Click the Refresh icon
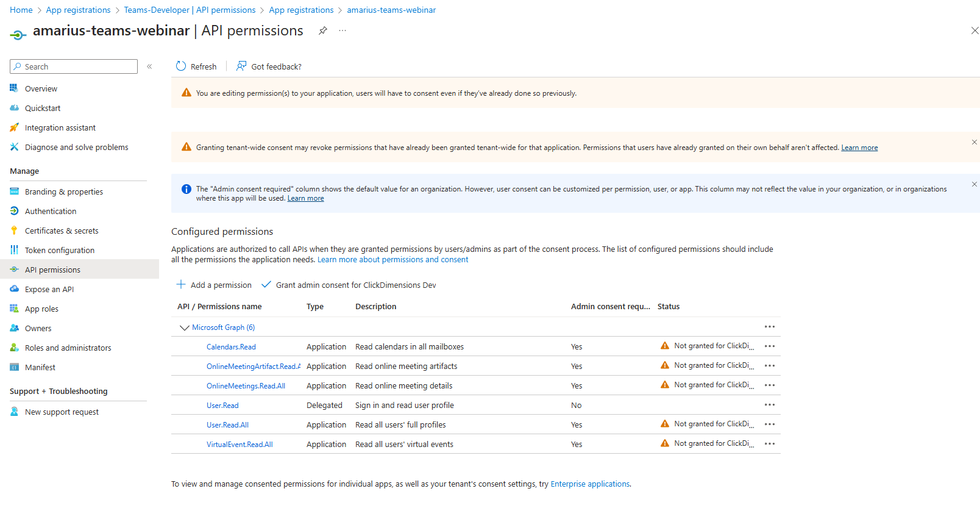Image resolution: width=980 pixels, height=508 pixels. tap(181, 66)
